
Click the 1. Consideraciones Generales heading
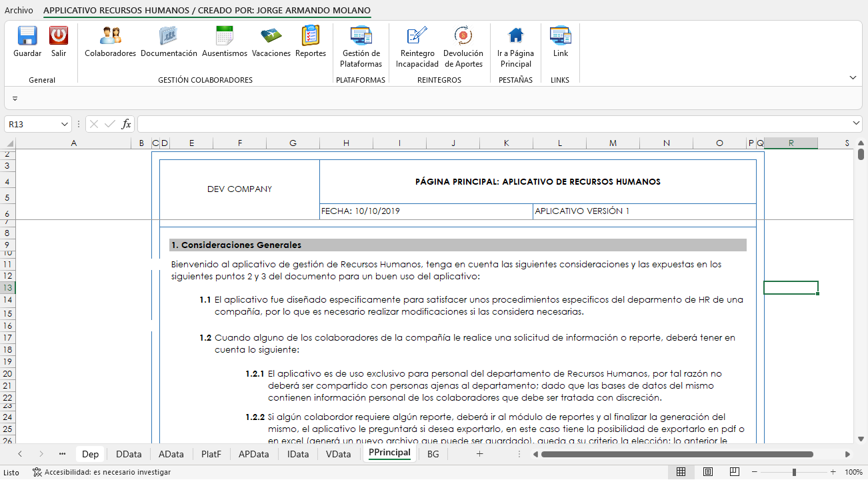458,245
